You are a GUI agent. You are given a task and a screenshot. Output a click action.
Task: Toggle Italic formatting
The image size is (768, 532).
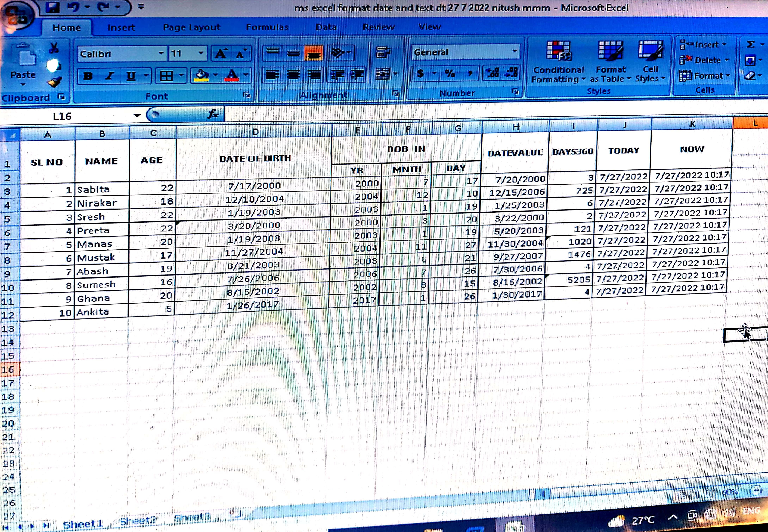(x=109, y=76)
